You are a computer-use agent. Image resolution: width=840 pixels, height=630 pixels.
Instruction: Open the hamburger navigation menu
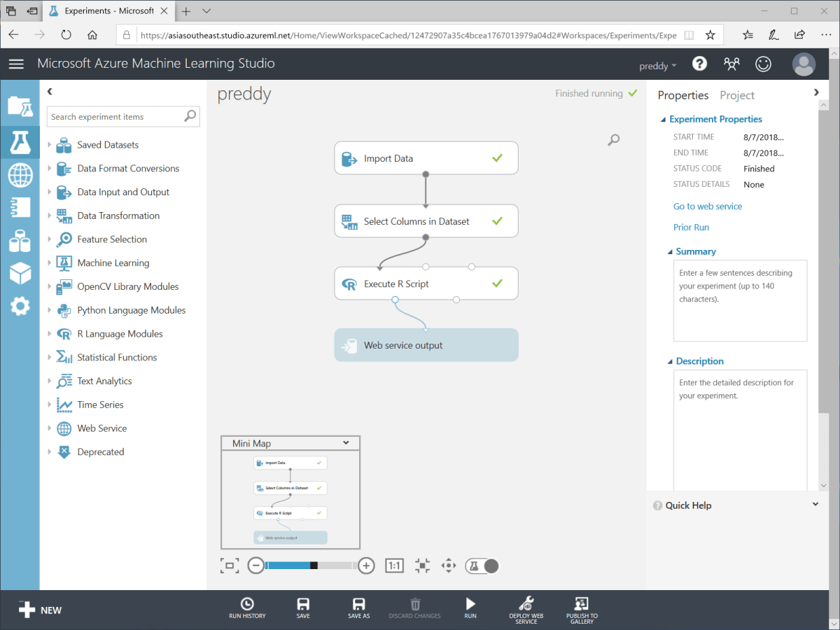(x=16, y=64)
